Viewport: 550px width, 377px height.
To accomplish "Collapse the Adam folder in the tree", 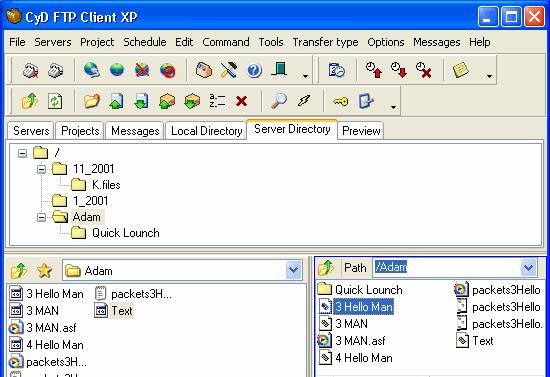I will tap(41, 217).
